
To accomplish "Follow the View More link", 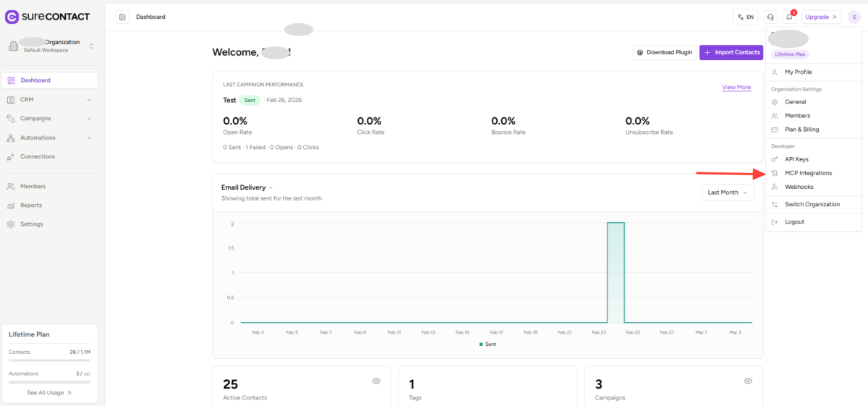I will pos(736,88).
